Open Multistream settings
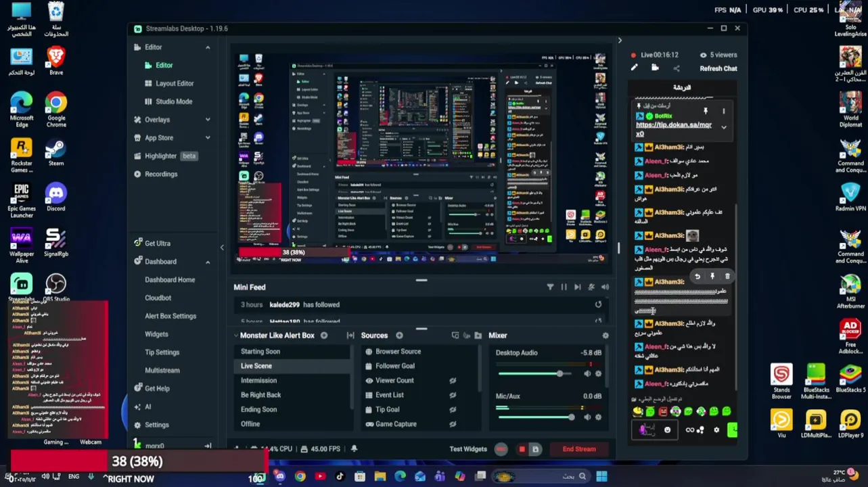 point(162,371)
